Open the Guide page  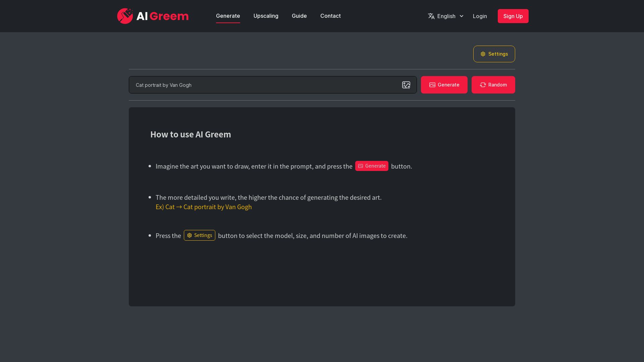tap(299, 16)
